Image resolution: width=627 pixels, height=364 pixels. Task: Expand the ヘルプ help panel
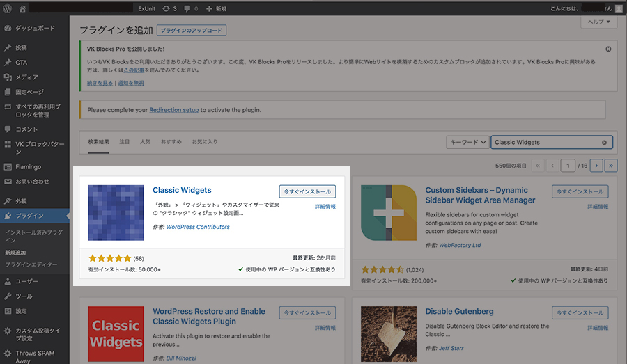coord(598,22)
